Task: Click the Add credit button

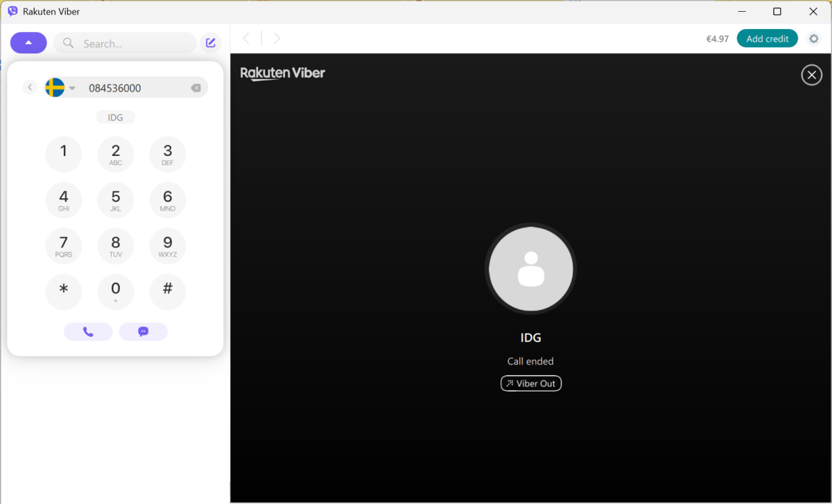Action: [767, 39]
